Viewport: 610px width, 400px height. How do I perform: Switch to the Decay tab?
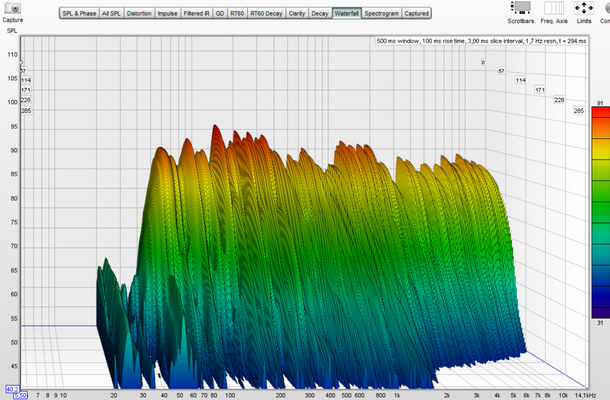point(320,13)
